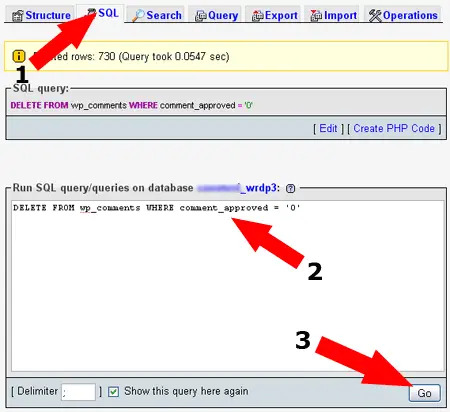Image resolution: width=450 pixels, height=412 pixels.
Task: Click the Export tab icon
Action: tap(258, 16)
